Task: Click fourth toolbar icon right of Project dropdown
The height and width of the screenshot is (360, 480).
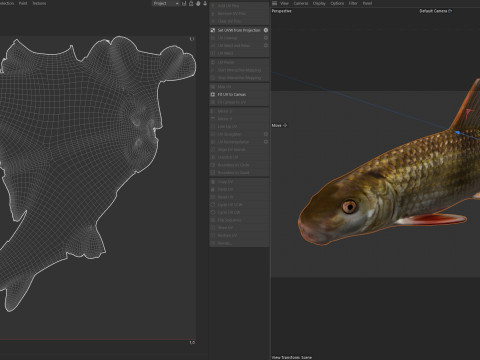Action: click(x=205, y=3)
